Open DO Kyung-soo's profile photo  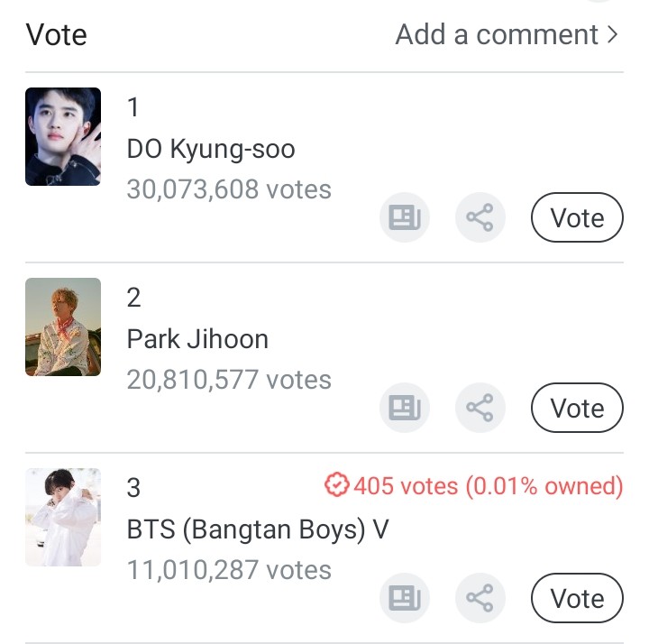(63, 137)
